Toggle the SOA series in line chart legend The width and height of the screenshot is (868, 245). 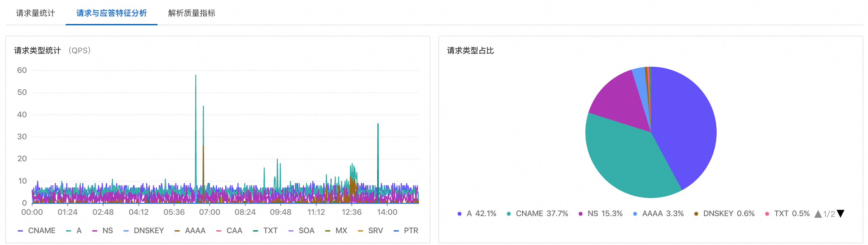click(302, 231)
